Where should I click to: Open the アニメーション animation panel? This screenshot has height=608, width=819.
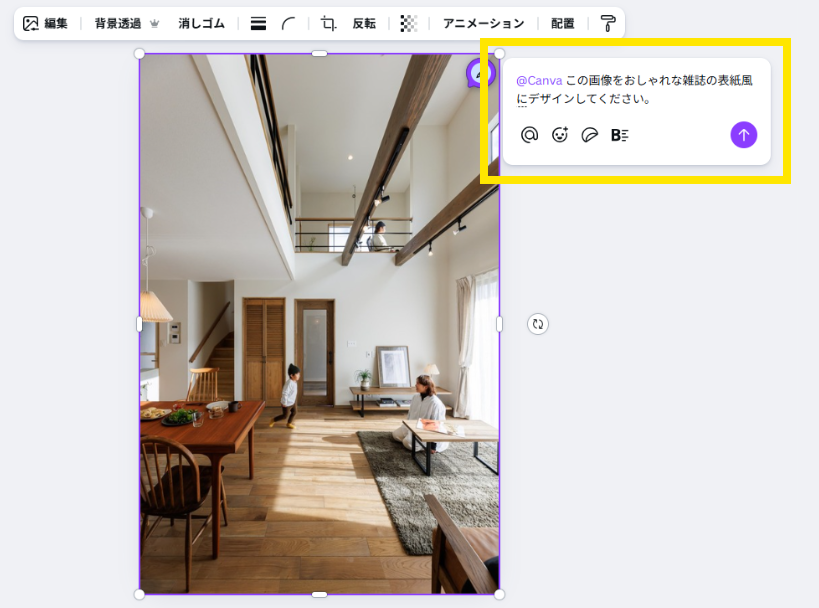pyautogui.click(x=483, y=23)
